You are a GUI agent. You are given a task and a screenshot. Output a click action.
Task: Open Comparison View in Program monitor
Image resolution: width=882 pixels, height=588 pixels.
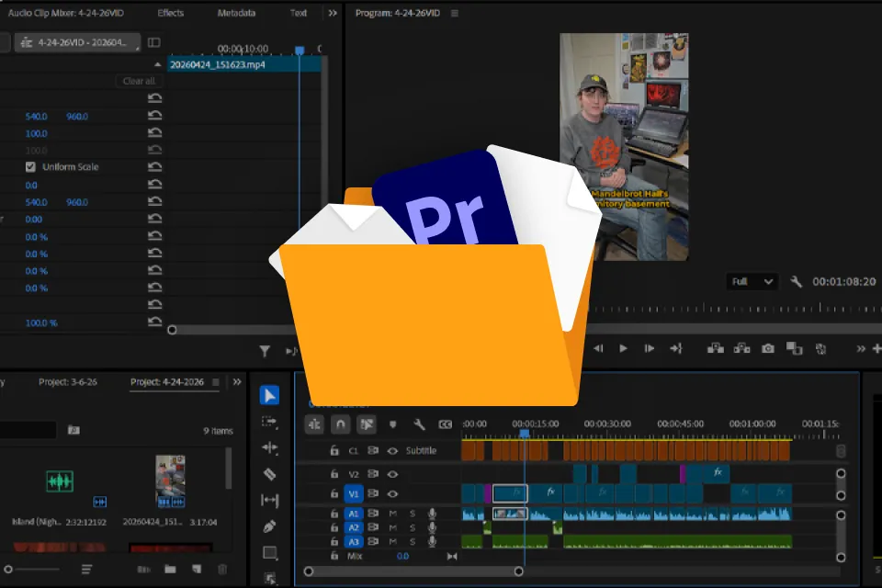click(x=794, y=349)
